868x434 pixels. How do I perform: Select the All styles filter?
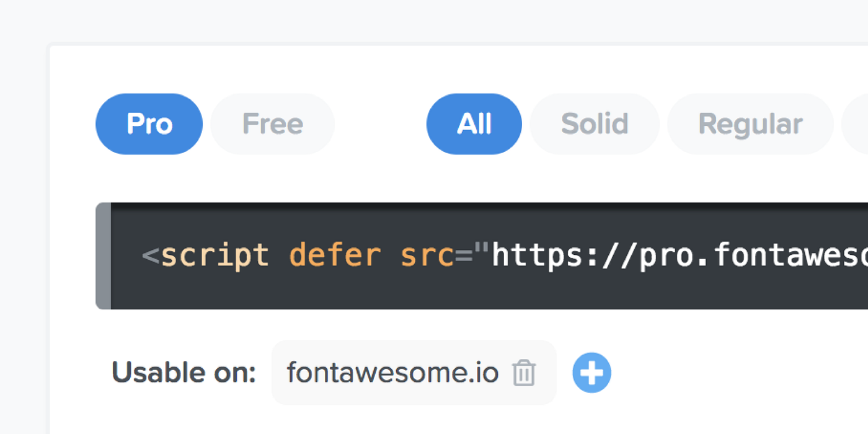(474, 124)
